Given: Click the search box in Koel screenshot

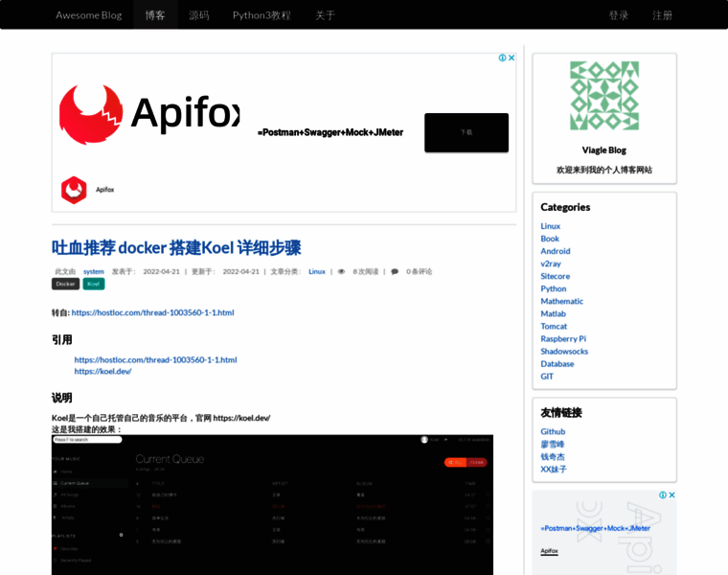Looking at the screenshot, I should coord(87,439).
